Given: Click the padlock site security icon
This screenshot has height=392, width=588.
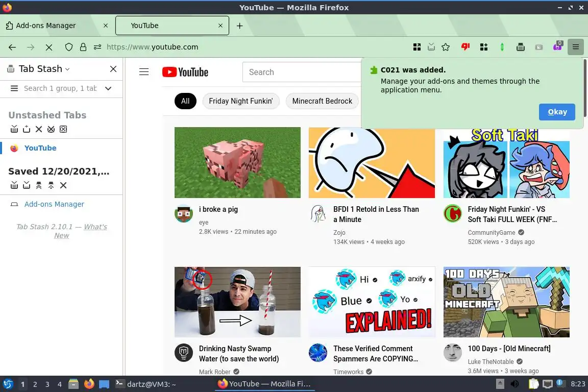Looking at the screenshot, I should 83,47.
